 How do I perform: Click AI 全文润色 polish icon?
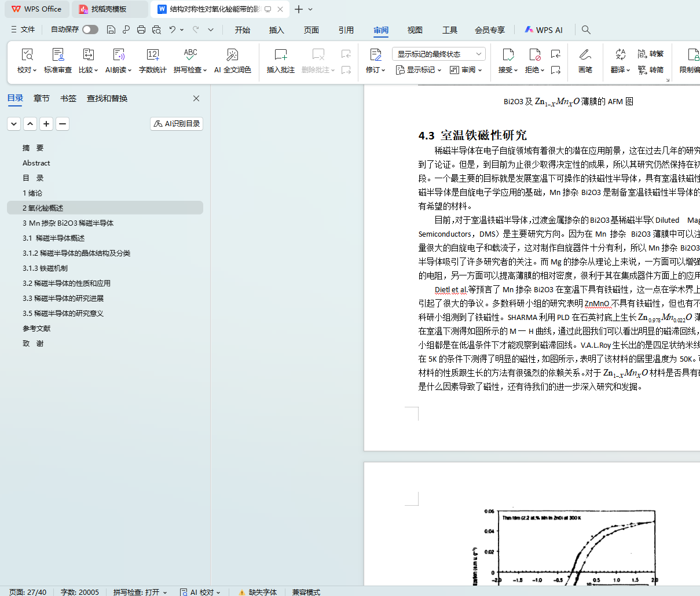(x=232, y=55)
